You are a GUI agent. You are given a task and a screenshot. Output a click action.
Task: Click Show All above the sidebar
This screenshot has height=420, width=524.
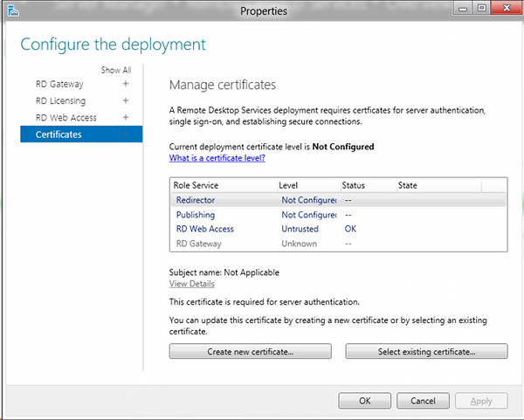(x=116, y=70)
